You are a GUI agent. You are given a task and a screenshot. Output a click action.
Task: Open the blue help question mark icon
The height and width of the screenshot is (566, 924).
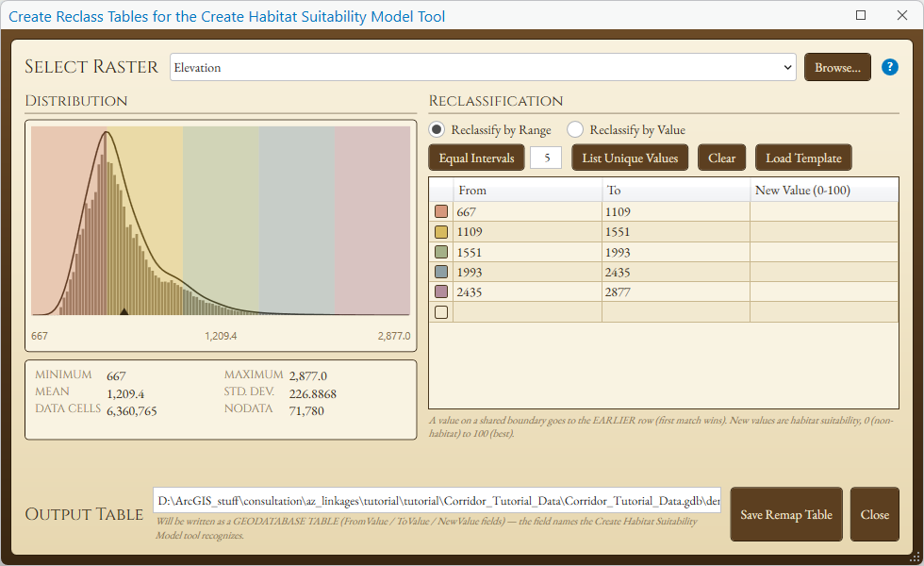[x=890, y=67]
